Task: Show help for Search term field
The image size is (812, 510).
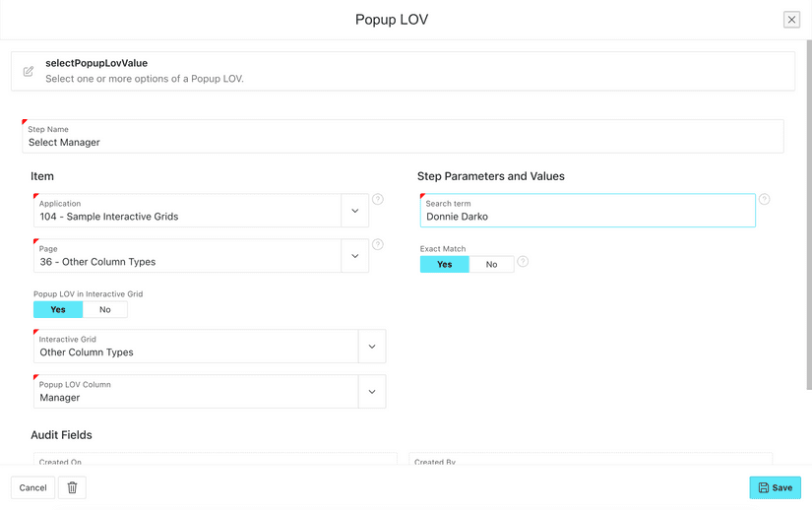Action: point(764,200)
